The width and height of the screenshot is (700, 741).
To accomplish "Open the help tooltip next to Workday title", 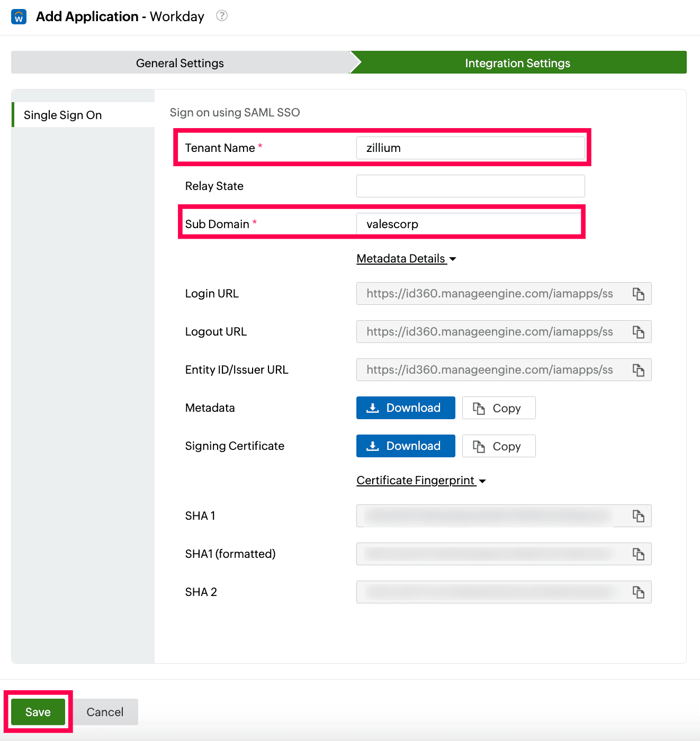I will click(221, 16).
